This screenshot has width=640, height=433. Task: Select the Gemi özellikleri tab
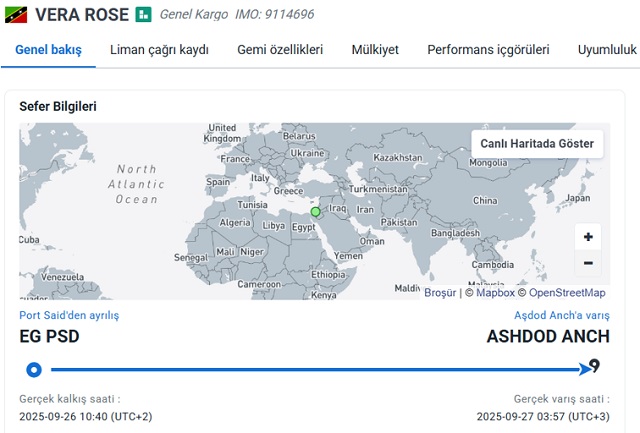click(280, 49)
